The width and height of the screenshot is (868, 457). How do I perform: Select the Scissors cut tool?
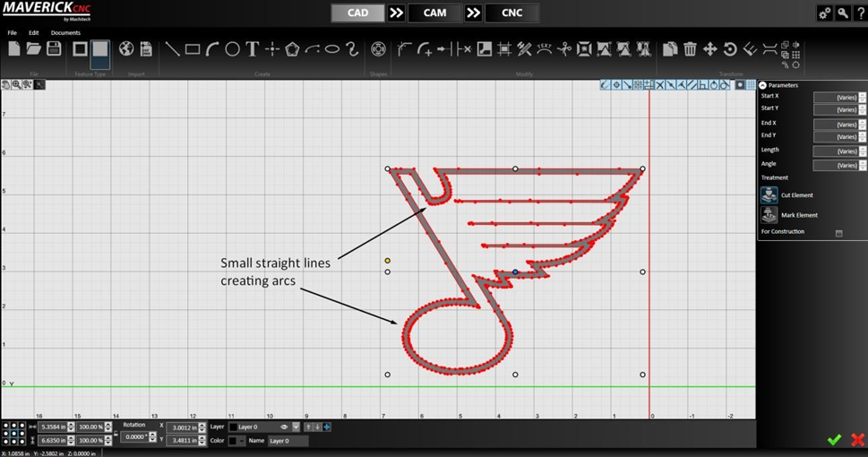point(564,49)
